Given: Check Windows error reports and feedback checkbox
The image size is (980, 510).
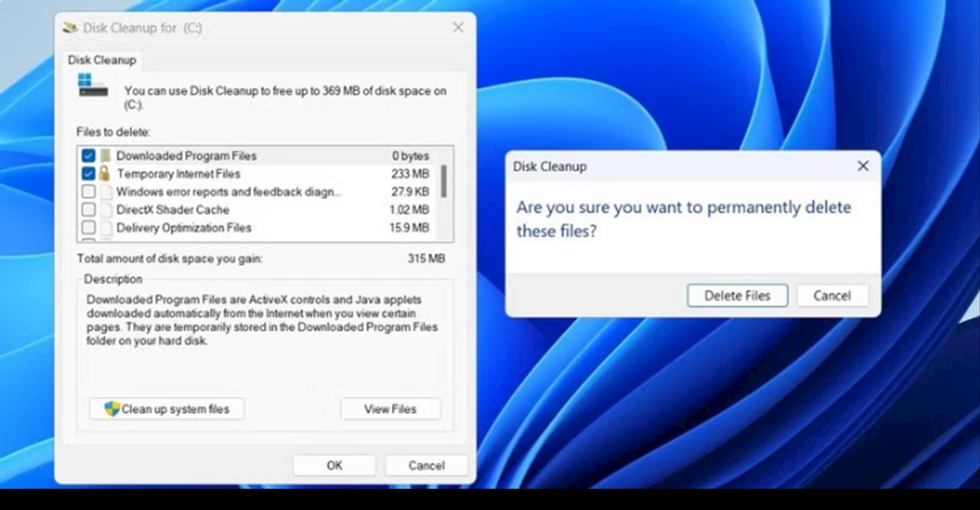Looking at the screenshot, I should [89, 192].
